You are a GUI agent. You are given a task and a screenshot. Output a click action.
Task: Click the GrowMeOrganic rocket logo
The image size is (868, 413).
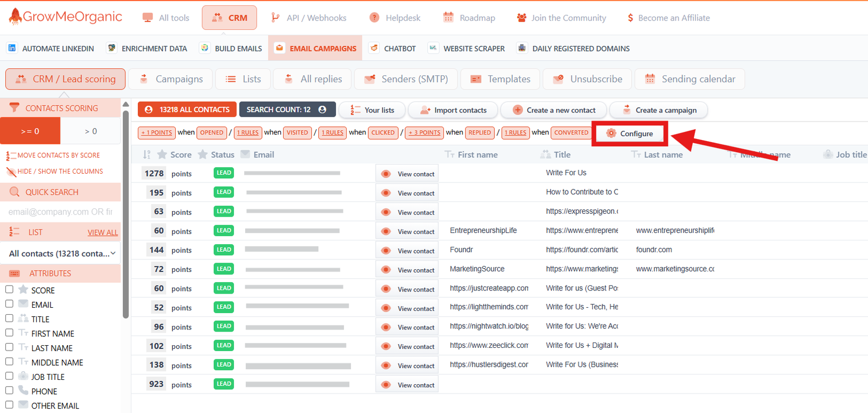coord(15,16)
